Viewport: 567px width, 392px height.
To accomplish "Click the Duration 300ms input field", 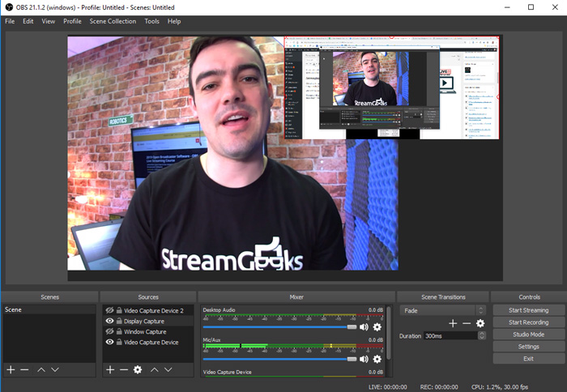I will point(450,335).
